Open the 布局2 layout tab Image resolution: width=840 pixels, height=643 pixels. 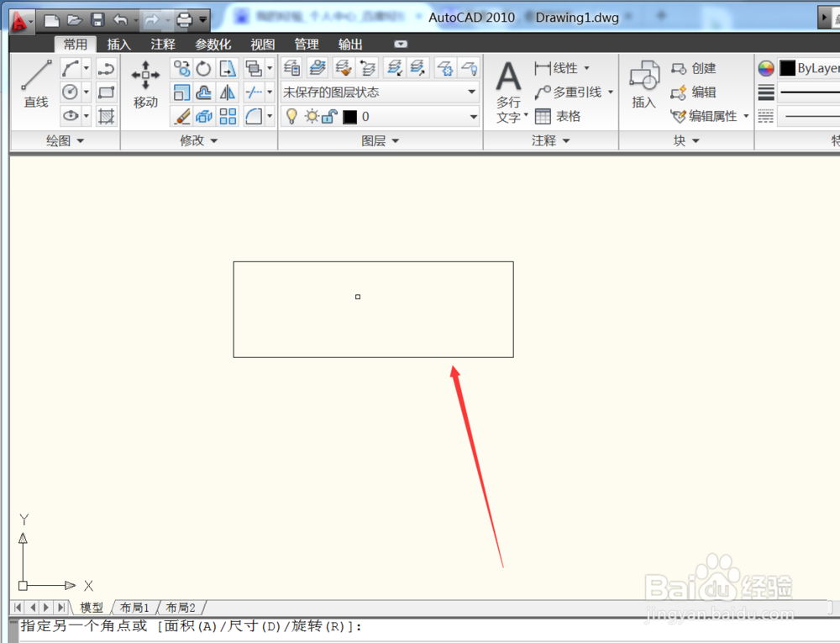(180, 608)
